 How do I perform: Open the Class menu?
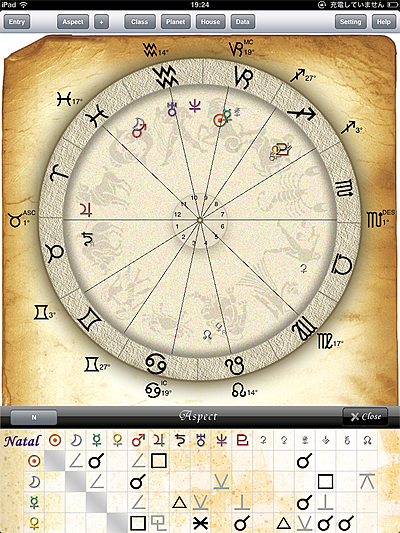(140, 22)
